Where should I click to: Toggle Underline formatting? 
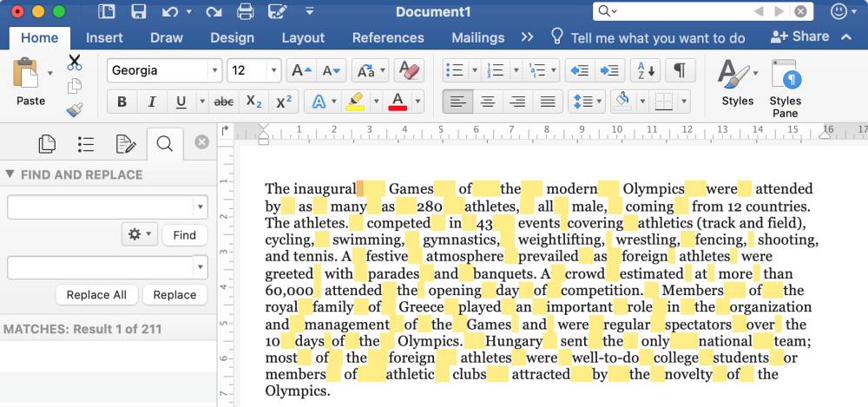point(181,102)
